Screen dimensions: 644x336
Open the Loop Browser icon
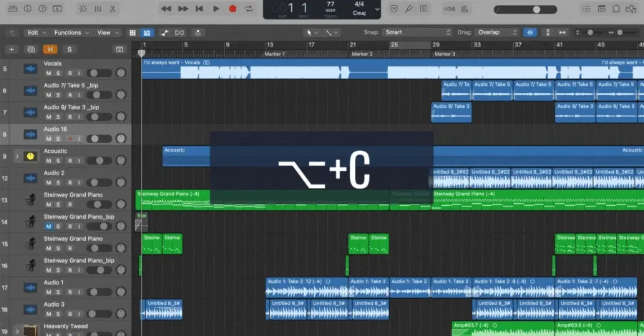point(616,9)
